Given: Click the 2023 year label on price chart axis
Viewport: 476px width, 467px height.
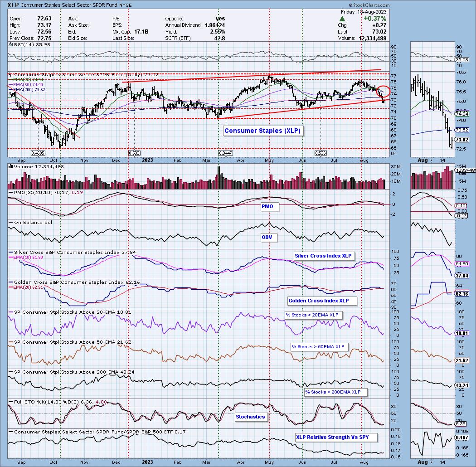Looking at the screenshot, I should coord(147,160).
